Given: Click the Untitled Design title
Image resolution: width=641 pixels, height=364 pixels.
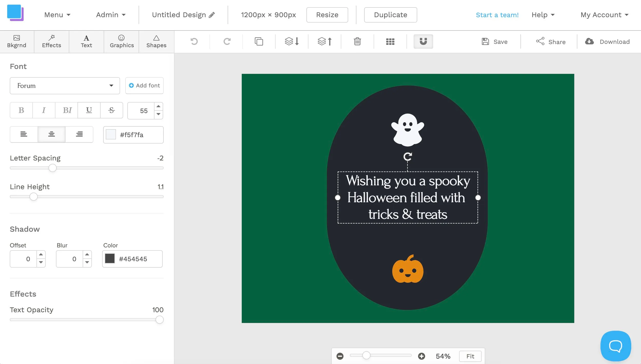Looking at the screenshot, I should coord(179,15).
